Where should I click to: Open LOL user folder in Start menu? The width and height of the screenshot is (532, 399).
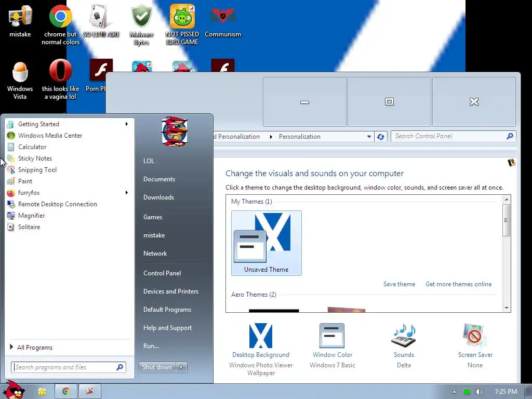click(149, 161)
